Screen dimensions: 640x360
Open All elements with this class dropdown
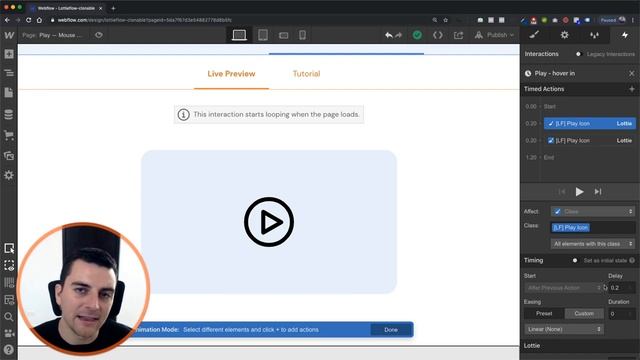pyautogui.click(x=593, y=244)
